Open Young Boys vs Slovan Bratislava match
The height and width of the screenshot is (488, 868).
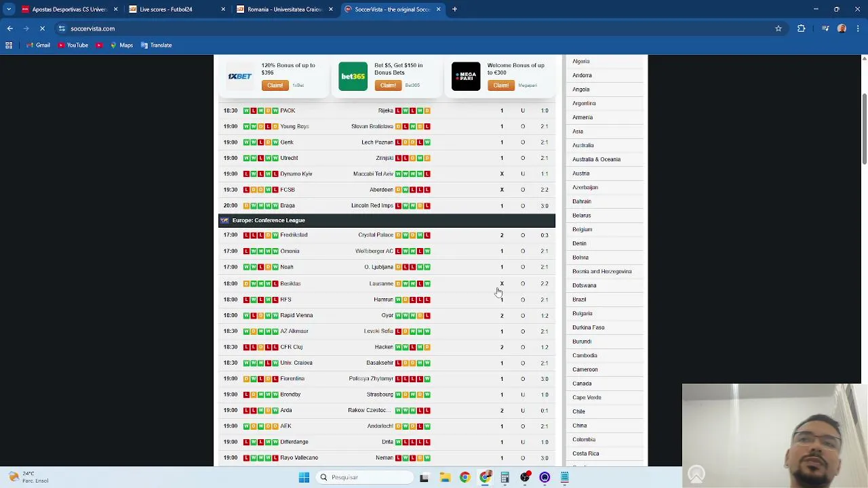(x=387, y=126)
